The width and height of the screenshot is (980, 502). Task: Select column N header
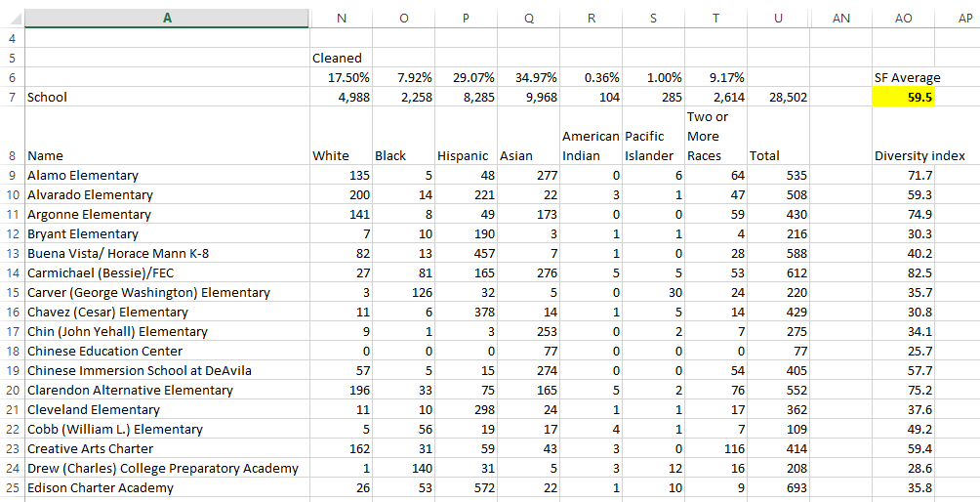(x=342, y=19)
